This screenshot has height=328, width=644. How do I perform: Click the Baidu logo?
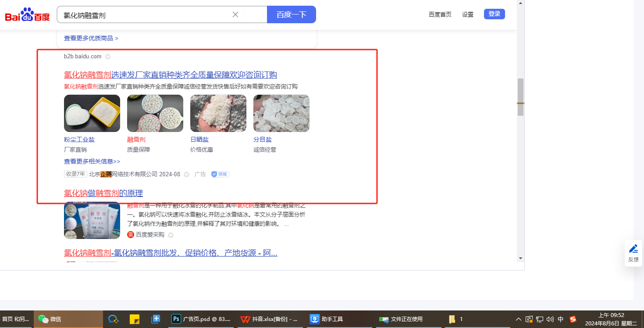coord(28,15)
